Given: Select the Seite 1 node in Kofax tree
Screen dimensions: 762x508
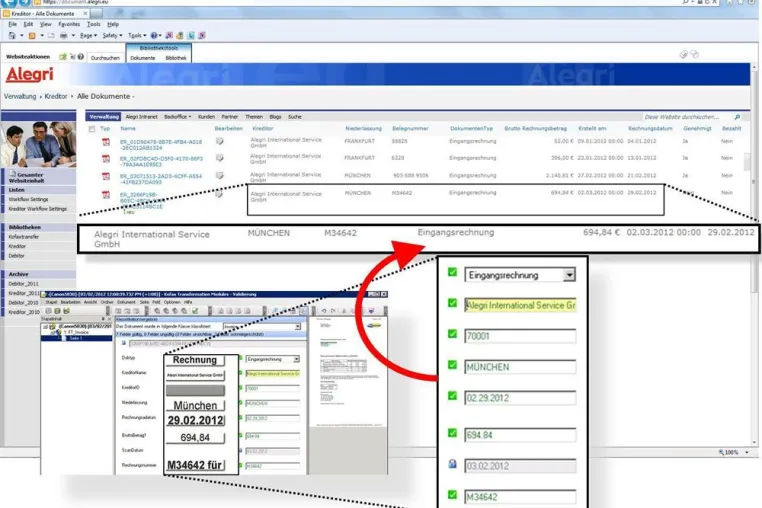Looking at the screenshot, I should pyautogui.click(x=76, y=338).
